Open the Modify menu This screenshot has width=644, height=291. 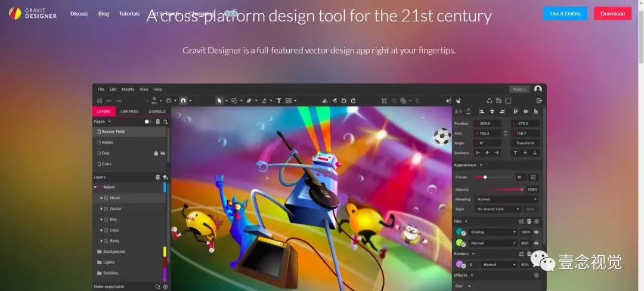[x=128, y=89]
